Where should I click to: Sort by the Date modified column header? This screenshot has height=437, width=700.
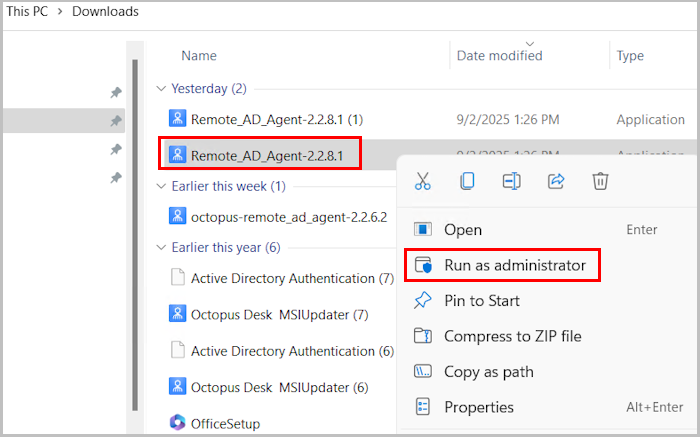pyautogui.click(x=500, y=55)
